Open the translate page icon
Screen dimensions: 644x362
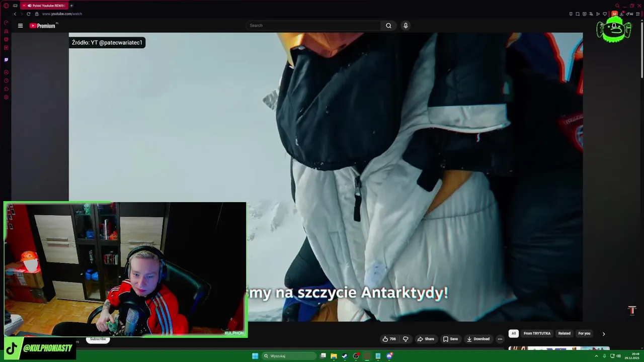point(591,14)
